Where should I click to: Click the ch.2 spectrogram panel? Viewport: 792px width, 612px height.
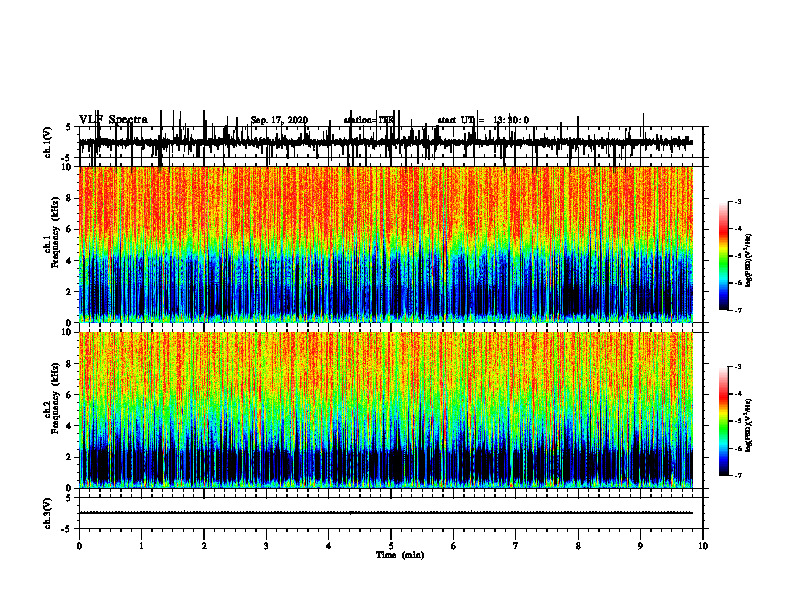coord(390,410)
